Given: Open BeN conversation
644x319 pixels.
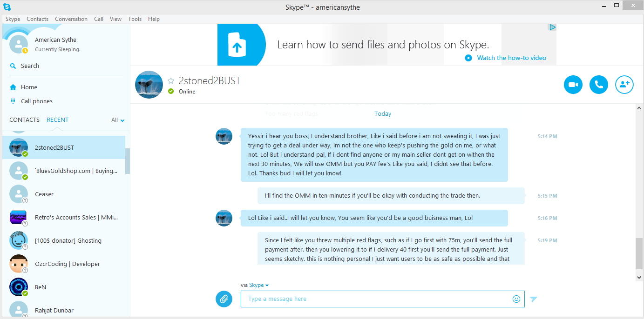Looking at the screenshot, I should click(x=64, y=287).
